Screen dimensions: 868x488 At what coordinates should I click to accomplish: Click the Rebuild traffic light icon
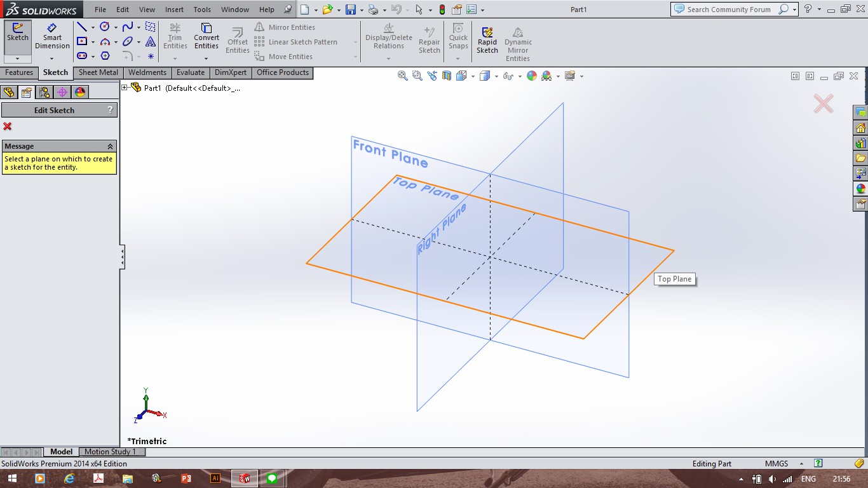442,10
